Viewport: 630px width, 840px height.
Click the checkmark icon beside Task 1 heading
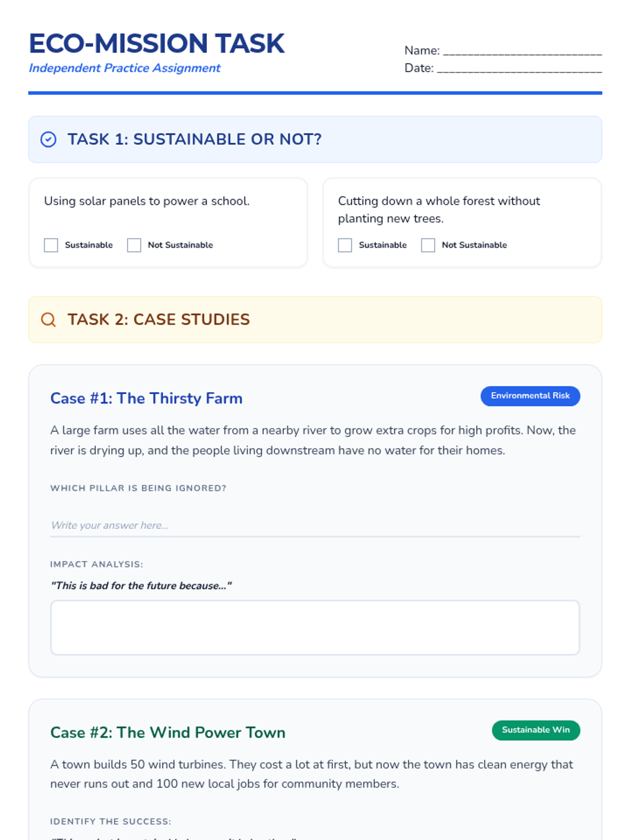48,140
